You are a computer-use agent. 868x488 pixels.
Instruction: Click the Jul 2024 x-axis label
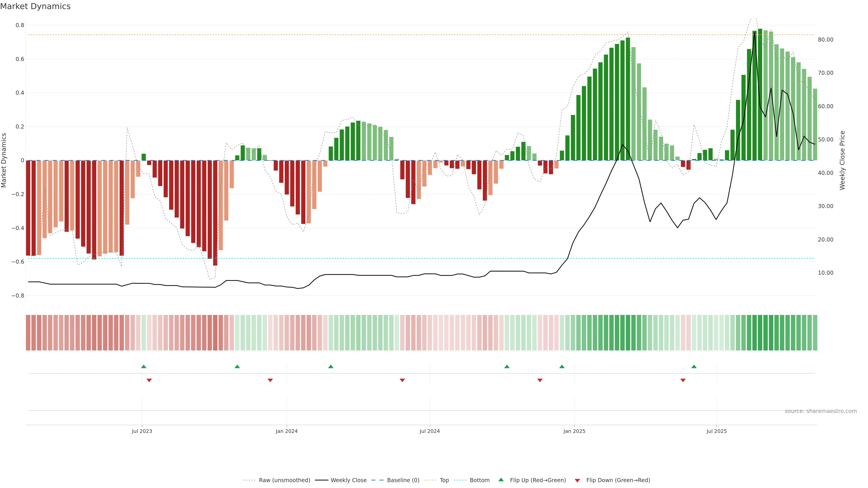pos(430,431)
